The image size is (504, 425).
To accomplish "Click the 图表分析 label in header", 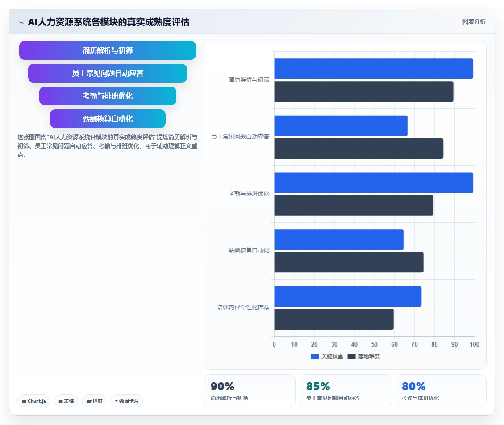I will click(474, 21).
